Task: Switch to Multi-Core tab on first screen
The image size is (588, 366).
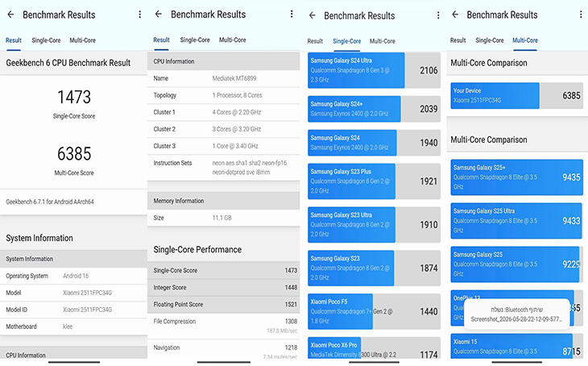Action: click(x=82, y=40)
